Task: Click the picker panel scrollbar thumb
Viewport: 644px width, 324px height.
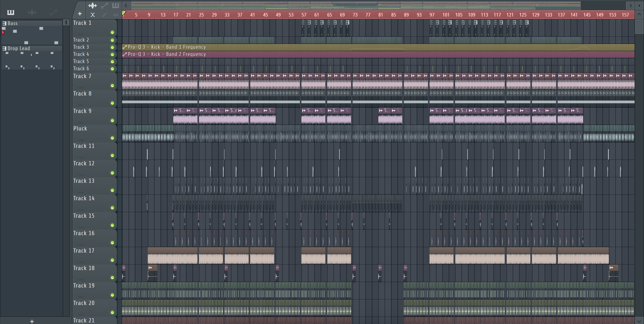Action: (66, 23)
